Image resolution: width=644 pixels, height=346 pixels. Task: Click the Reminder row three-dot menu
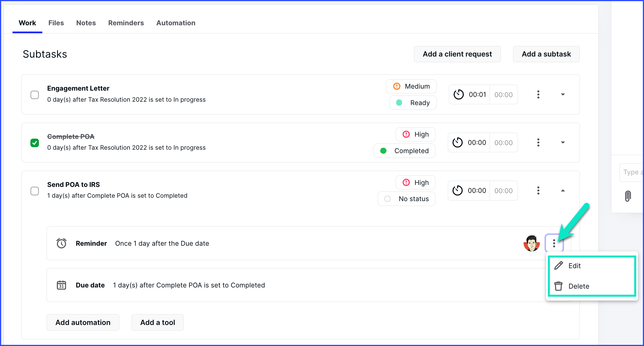point(554,243)
